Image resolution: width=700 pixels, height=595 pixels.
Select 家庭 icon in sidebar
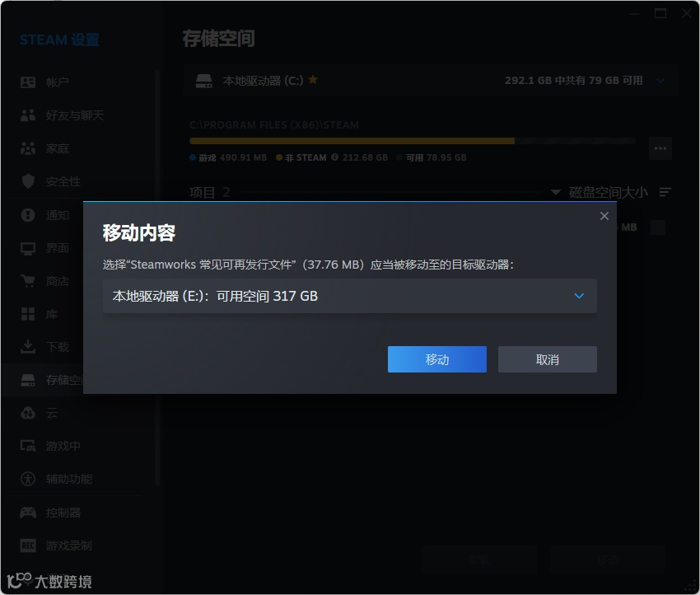pos(28,148)
